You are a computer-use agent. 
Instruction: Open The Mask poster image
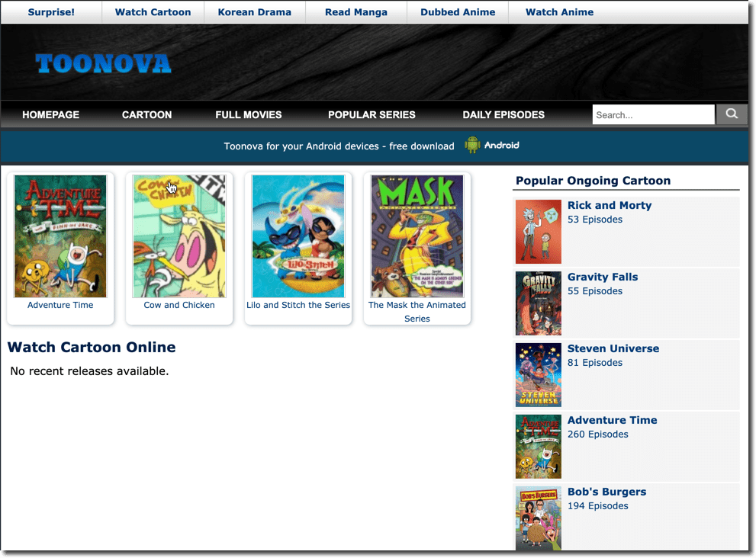click(417, 236)
